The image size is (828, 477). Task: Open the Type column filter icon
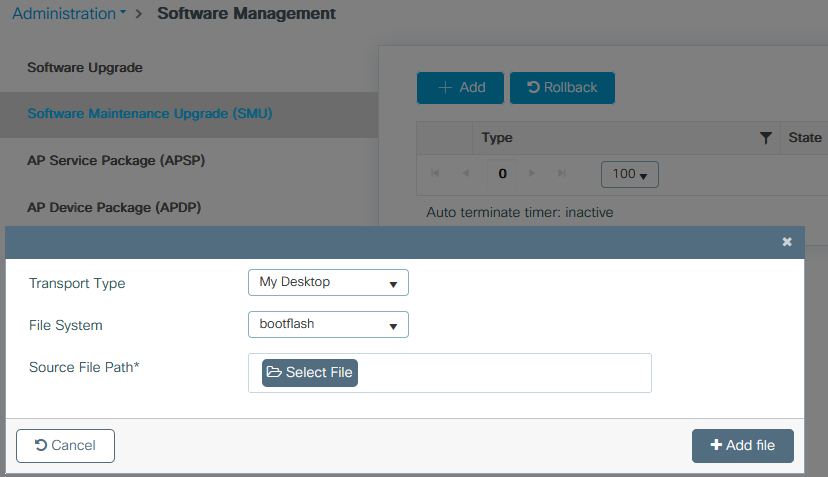pyautogui.click(x=766, y=138)
